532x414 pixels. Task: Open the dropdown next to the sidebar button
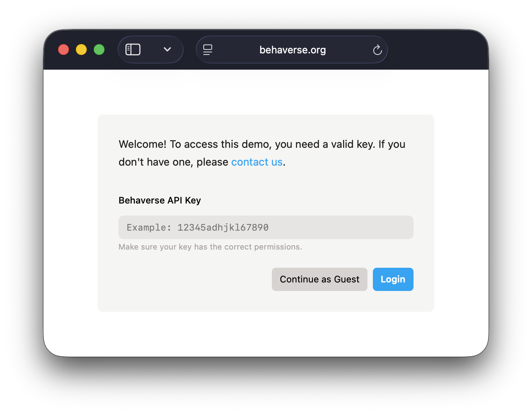(x=167, y=50)
